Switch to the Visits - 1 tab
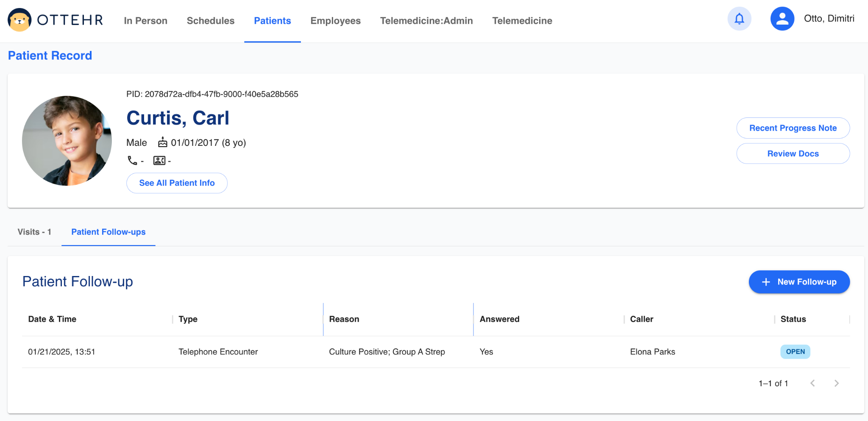 [34, 232]
